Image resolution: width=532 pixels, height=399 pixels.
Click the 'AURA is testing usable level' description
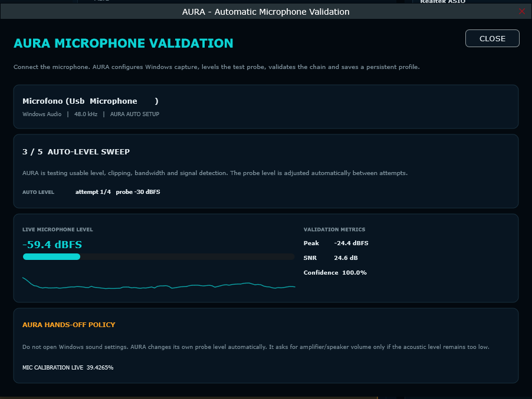point(215,173)
